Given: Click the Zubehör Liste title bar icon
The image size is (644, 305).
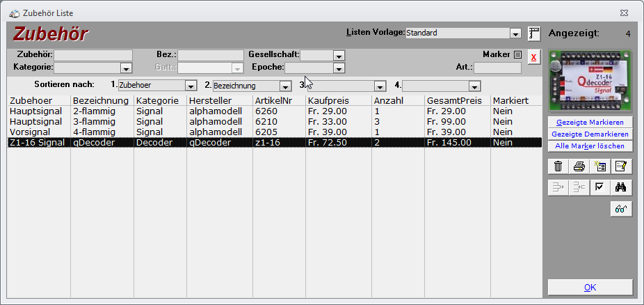Looking at the screenshot, I should 14,13.
